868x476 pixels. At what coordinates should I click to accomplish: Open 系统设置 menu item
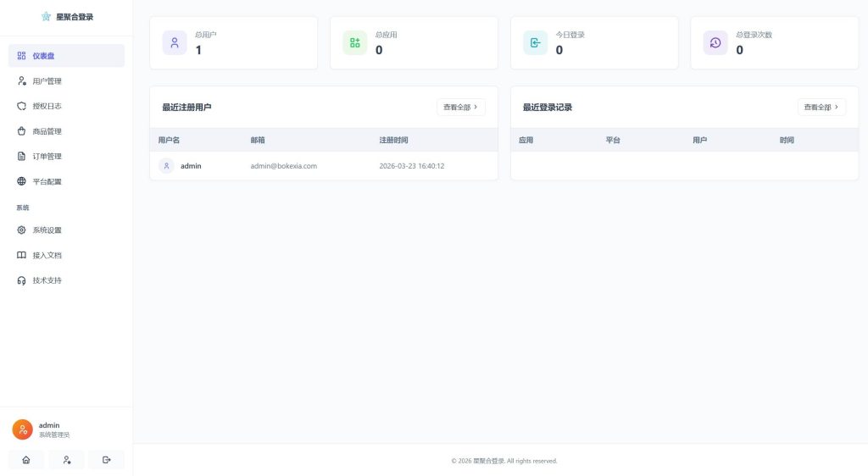66,230
